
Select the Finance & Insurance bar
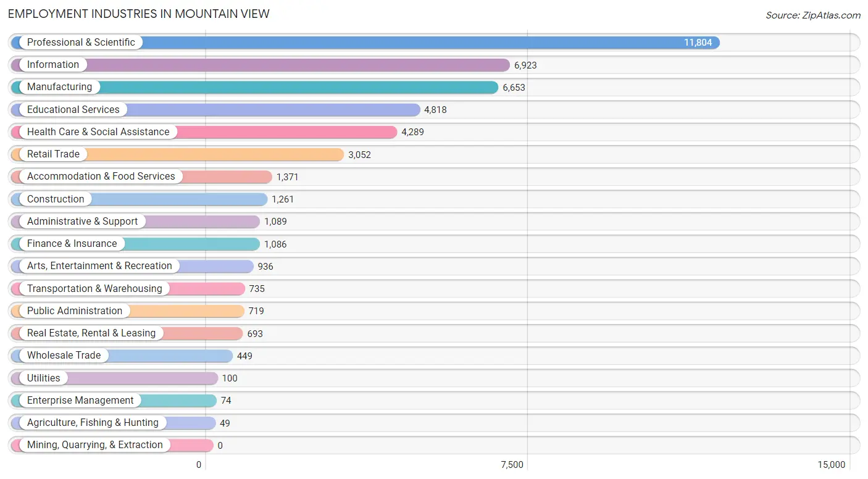tap(136, 244)
